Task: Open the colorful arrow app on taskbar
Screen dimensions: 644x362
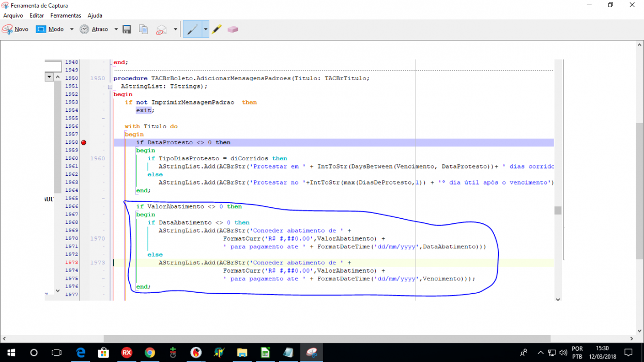Action: point(219,353)
